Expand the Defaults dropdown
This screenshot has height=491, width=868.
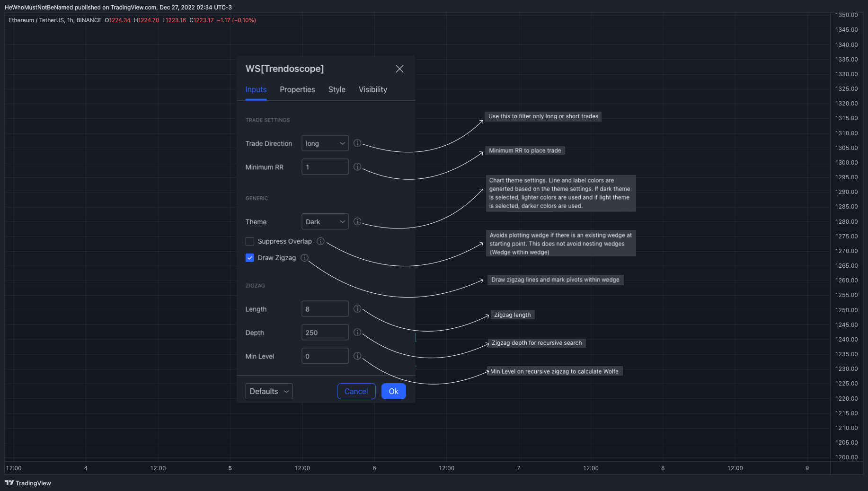point(269,391)
